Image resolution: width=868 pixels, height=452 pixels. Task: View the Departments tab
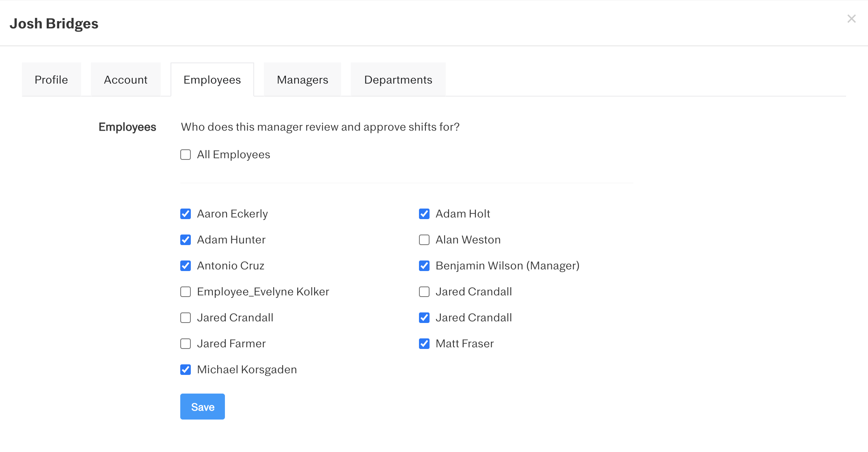(x=398, y=80)
